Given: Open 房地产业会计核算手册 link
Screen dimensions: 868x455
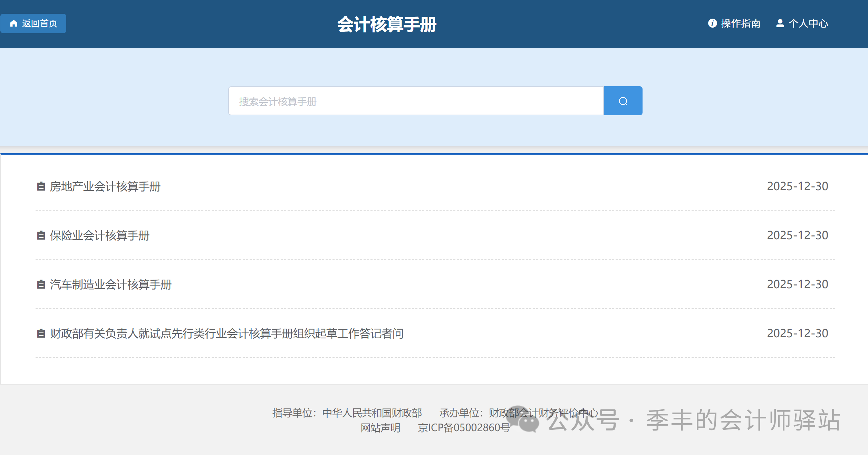Looking at the screenshot, I should click(105, 186).
